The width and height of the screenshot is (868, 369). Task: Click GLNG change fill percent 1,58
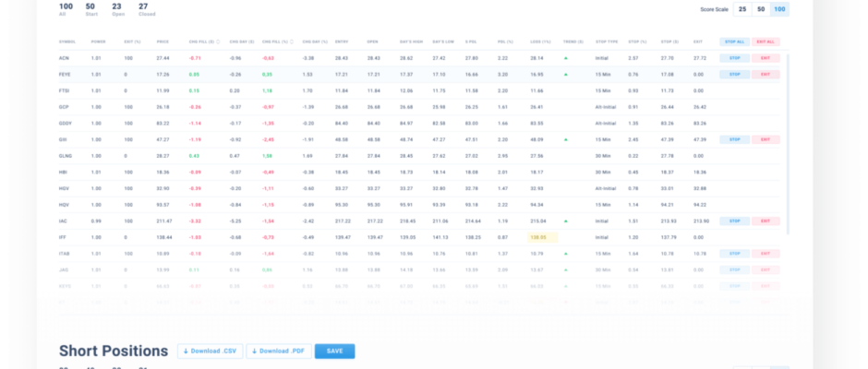coord(268,156)
